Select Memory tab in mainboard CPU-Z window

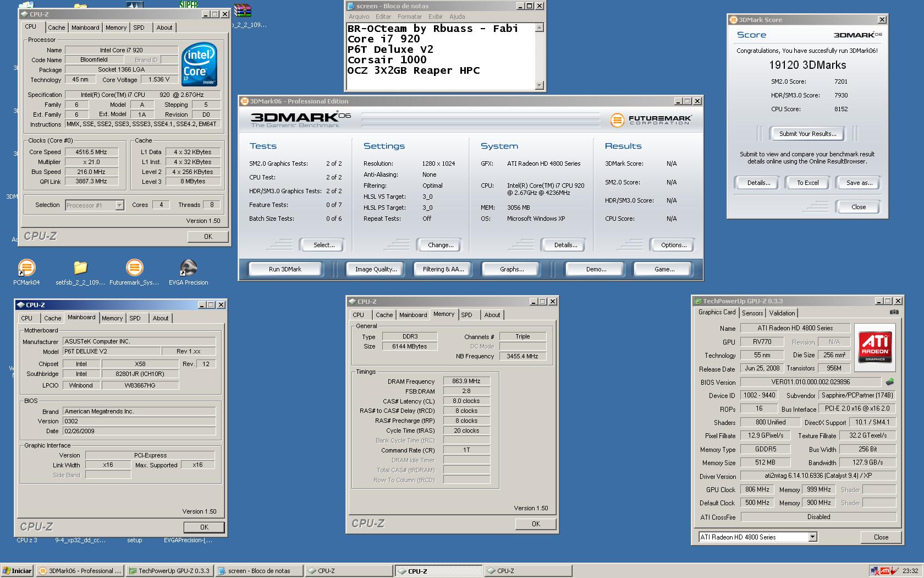pos(112,318)
